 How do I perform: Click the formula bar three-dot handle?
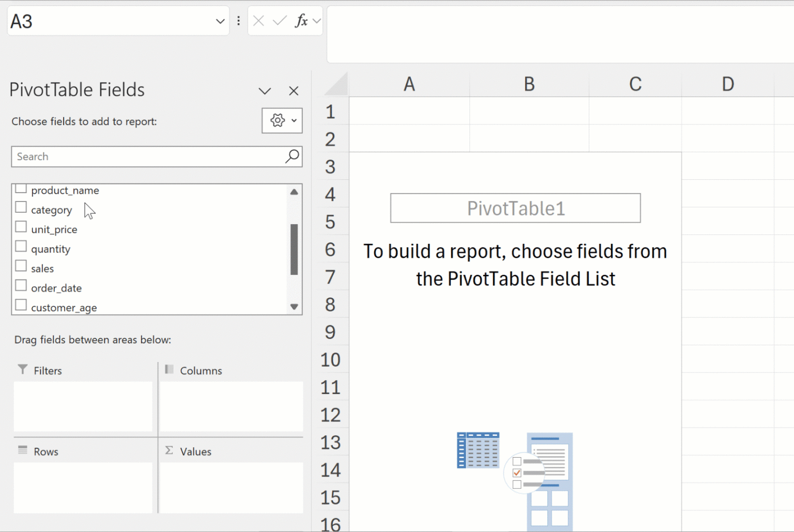point(238,21)
